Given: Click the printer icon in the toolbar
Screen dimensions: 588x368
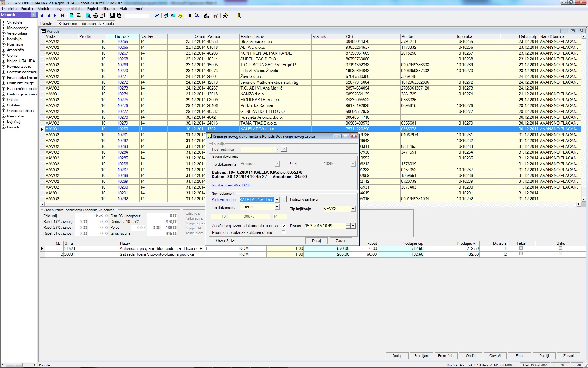Looking at the screenshot, I should pos(96,16).
